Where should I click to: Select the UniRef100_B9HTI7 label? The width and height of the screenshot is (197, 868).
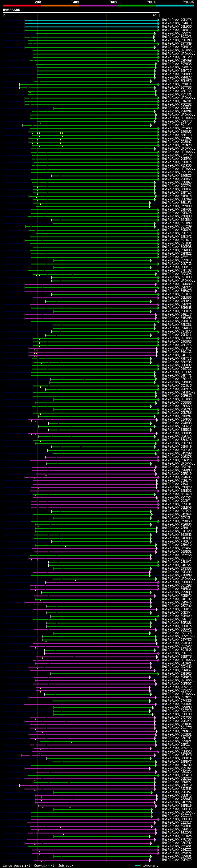click(x=177, y=71)
